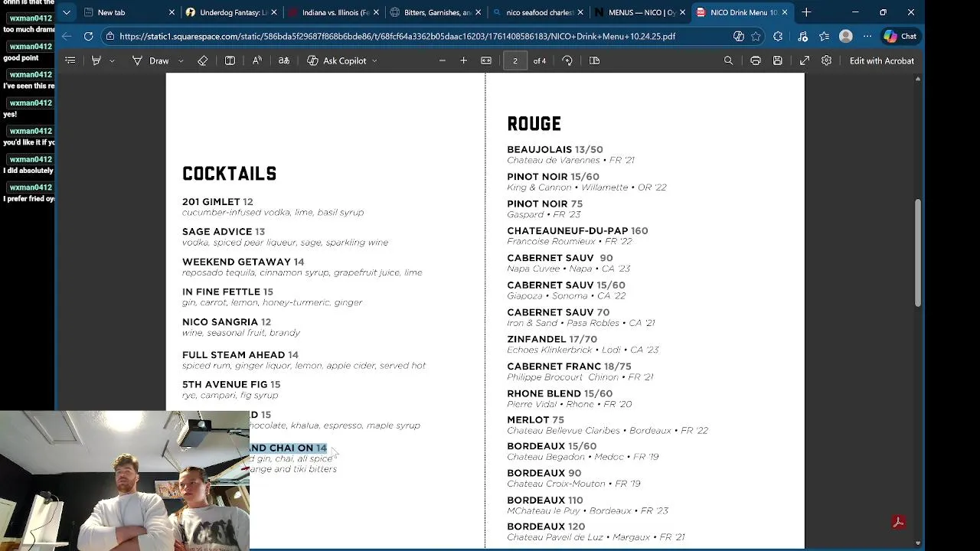
Task: Close the Underdog Fantasy tab
Action: coord(273,12)
